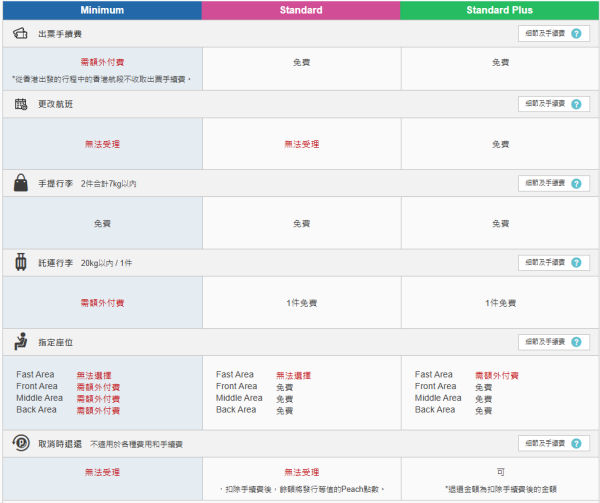600x503 pixels.
Task: Click 需額外付費 next to Standard Plus Fast Area
Action: point(497,376)
